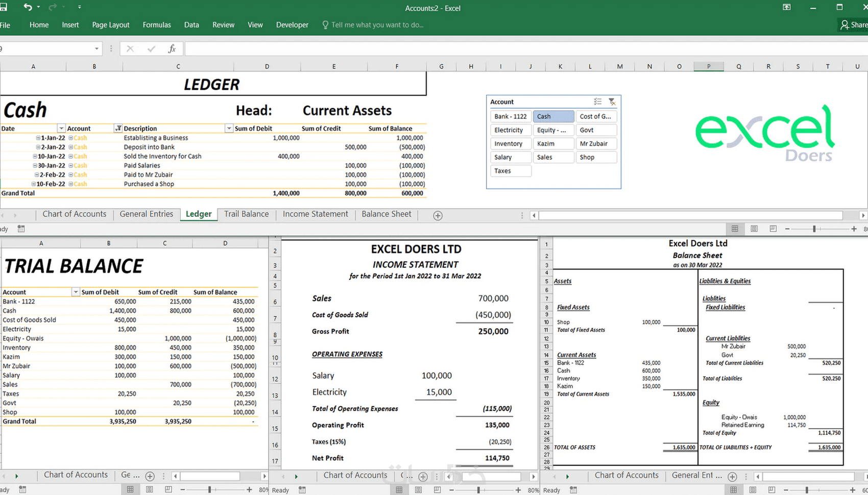Clear the Account slicer filter
The width and height of the screenshot is (868, 495).
click(x=612, y=102)
